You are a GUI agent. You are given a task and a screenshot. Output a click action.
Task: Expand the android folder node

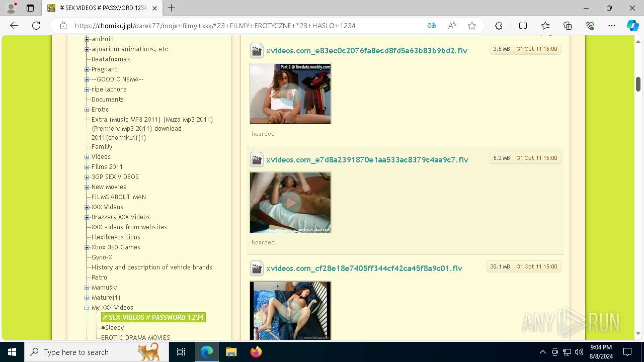coord(87,39)
